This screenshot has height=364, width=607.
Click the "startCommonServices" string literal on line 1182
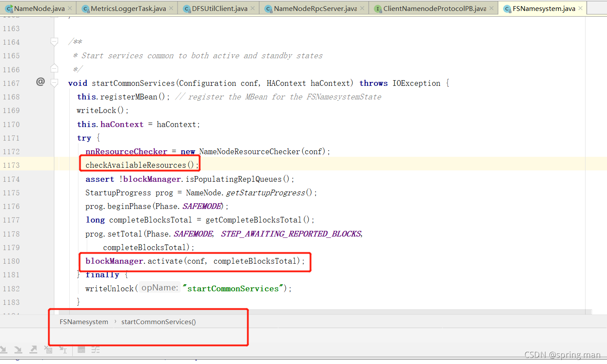[x=233, y=289]
